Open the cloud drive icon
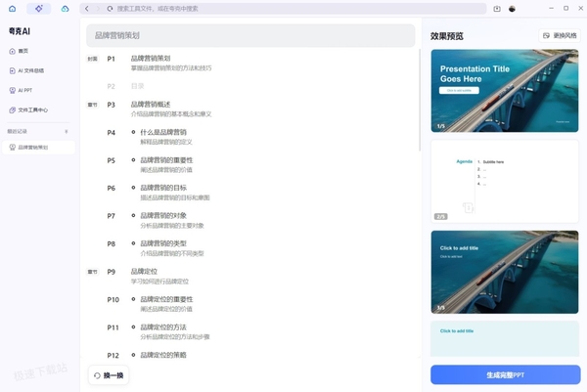 [66, 9]
